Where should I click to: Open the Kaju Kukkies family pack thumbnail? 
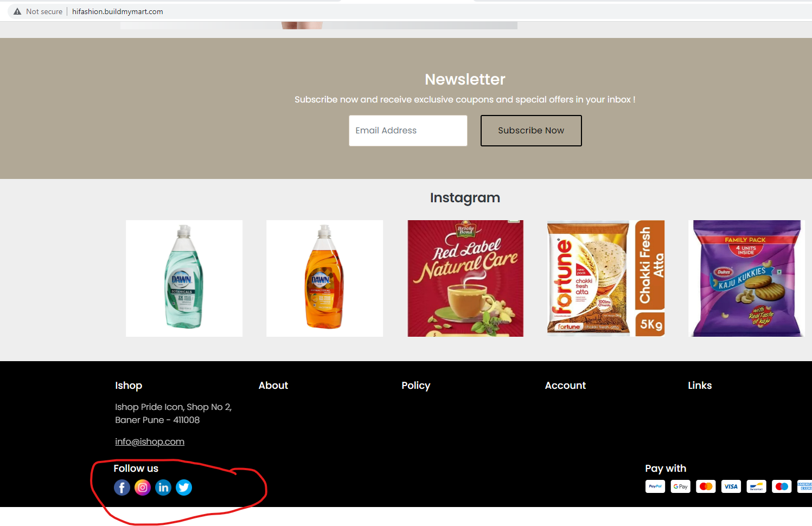[746, 278]
